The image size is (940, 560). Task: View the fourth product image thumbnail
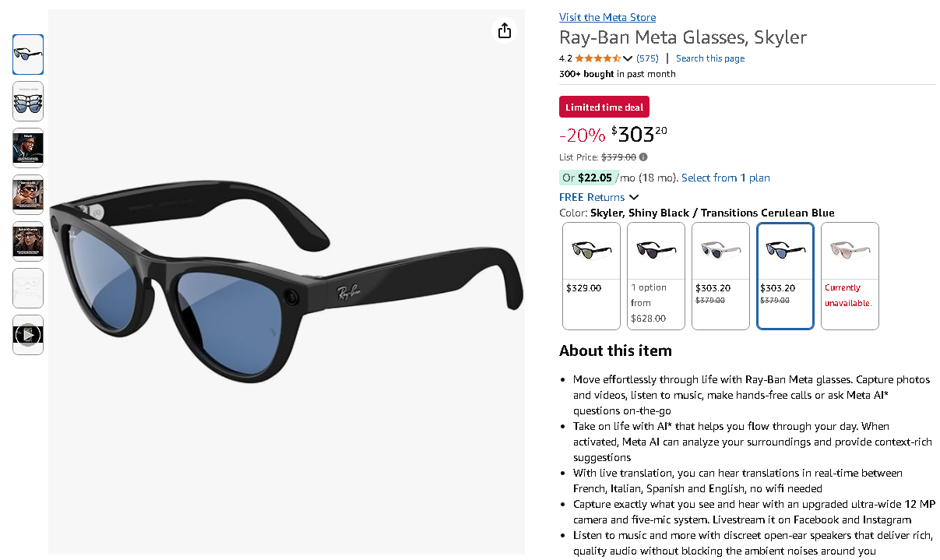pos(28,195)
